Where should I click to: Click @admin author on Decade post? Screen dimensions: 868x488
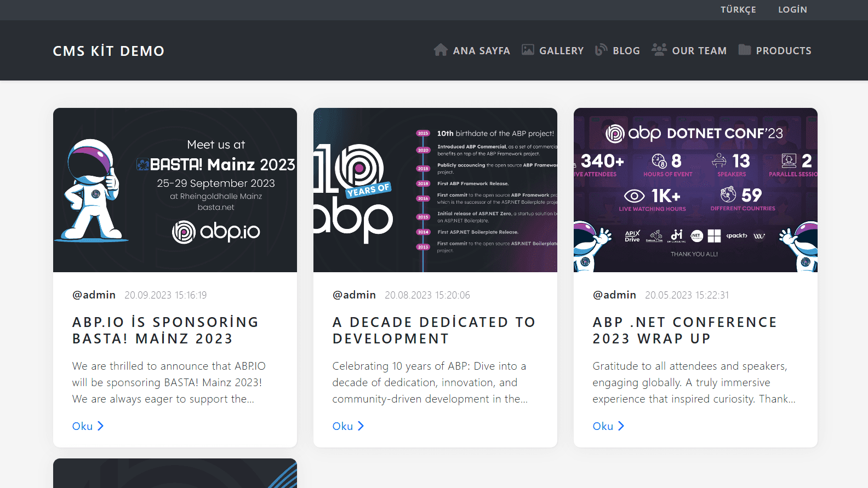click(x=354, y=295)
